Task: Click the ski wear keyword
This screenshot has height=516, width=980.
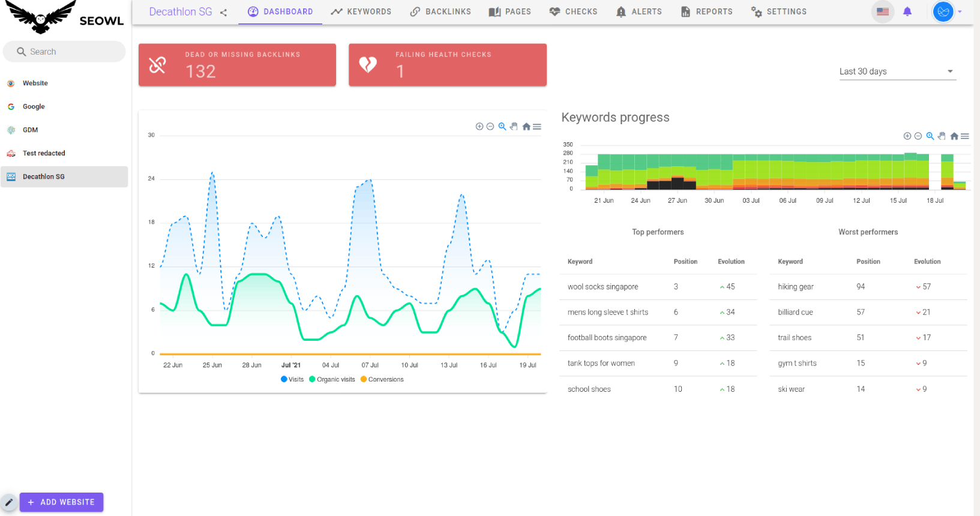Action: click(x=791, y=389)
